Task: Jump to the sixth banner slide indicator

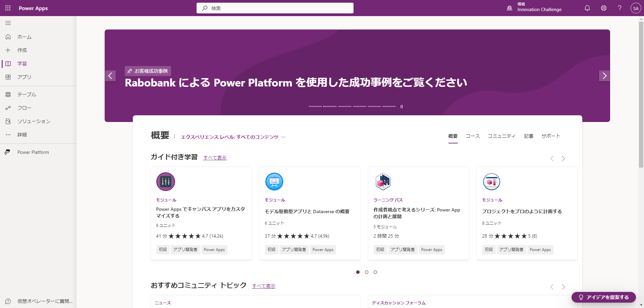Action: click(x=389, y=107)
